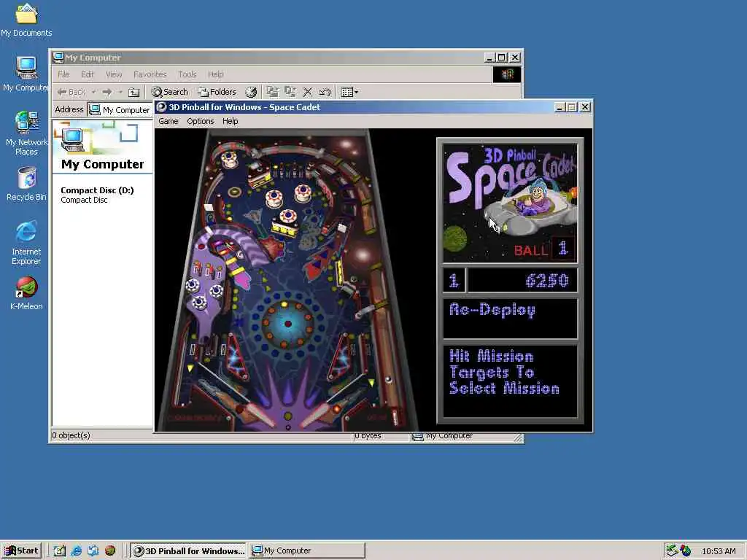Click the Search button in My Computer
The width and height of the screenshot is (747, 560).
169,92
